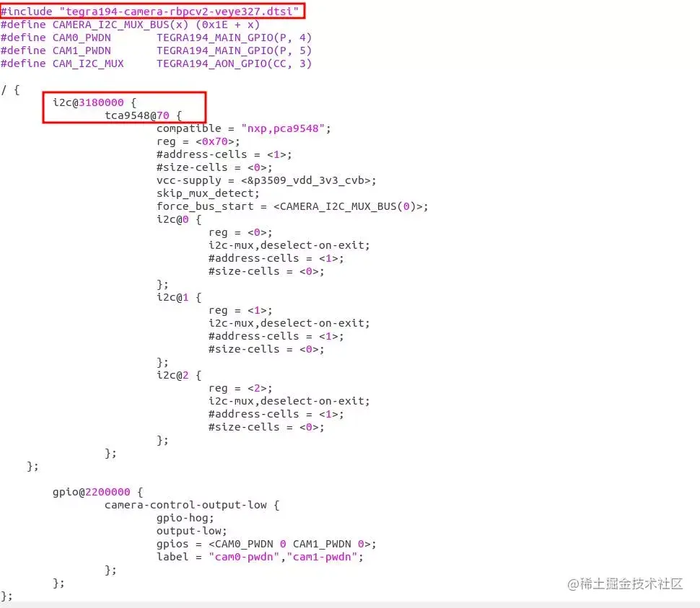
Task: Click the label = "cam0-pwdn","cam1-pwdn" line
Action: tap(260, 557)
